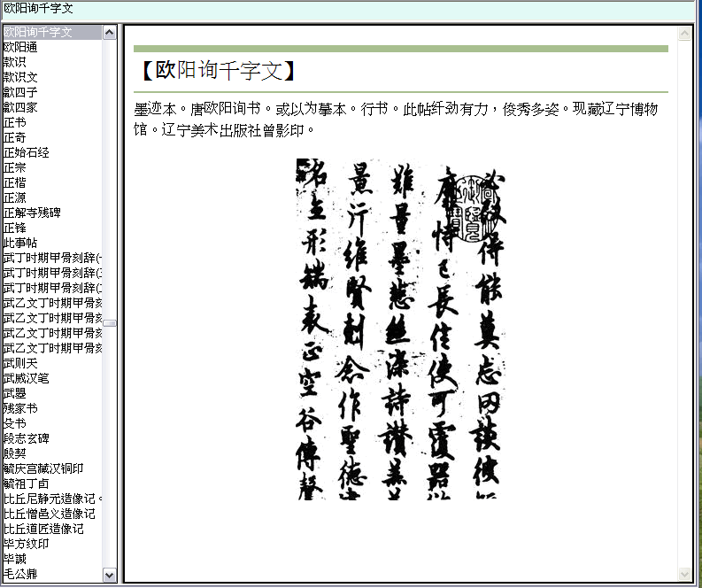
Task: Click content pane scroll-down arrow
Action: point(684,574)
